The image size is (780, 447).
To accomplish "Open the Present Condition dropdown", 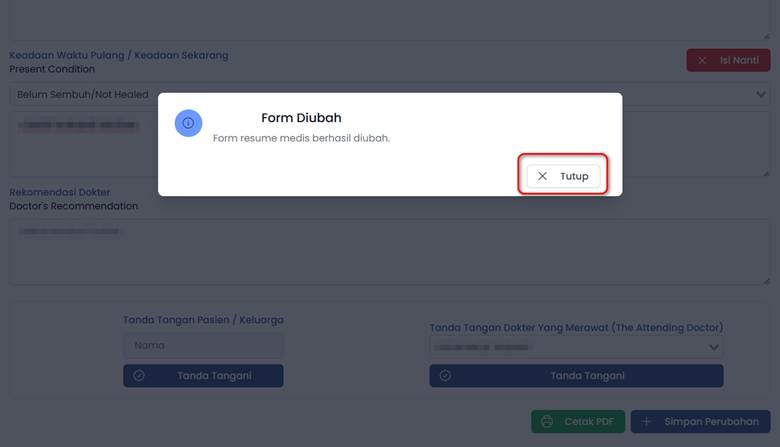I will click(x=80, y=95).
